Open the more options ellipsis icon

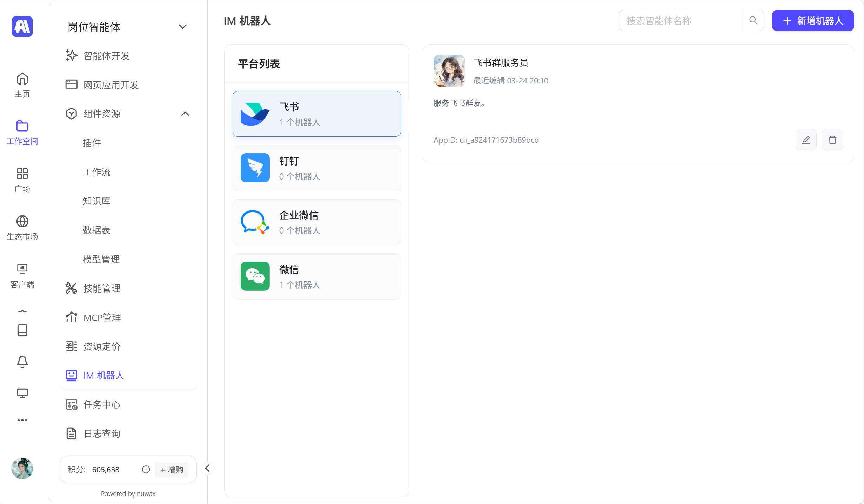click(22, 420)
